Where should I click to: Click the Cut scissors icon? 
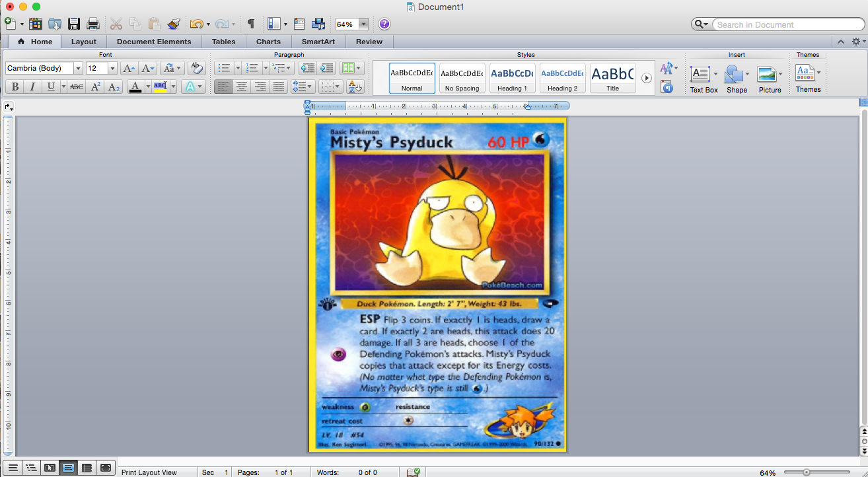[x=116, y=24]
